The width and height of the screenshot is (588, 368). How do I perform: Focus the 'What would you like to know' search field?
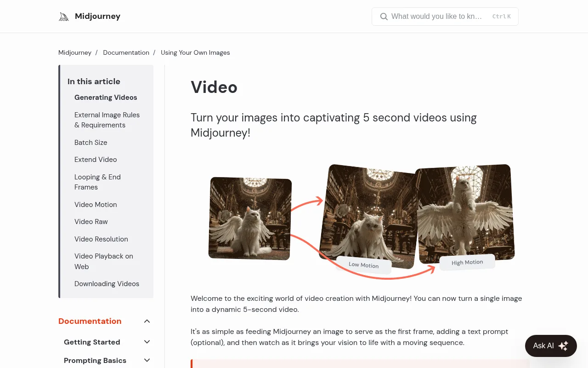pyautogui.click(x=445, y=17)
